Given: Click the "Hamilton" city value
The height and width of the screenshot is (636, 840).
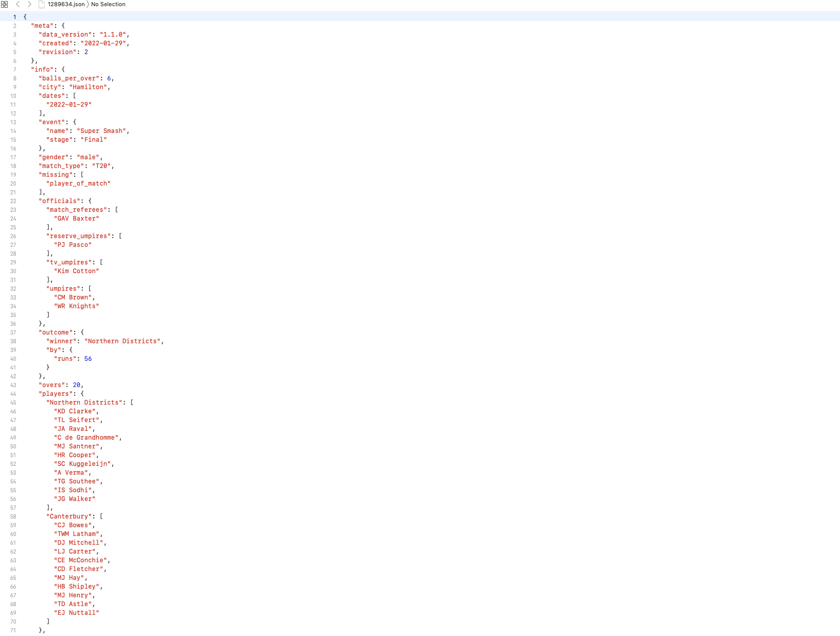Looking at the screenshot, I should [88, 87].
